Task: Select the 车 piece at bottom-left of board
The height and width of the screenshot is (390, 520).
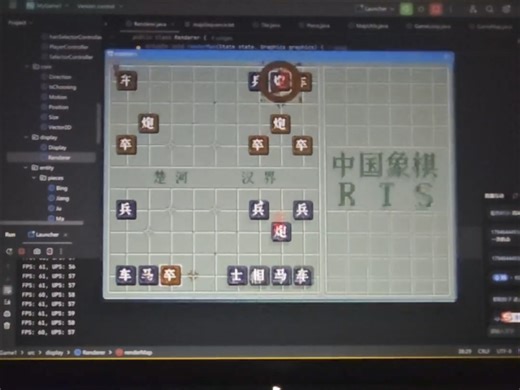Action: click(x=126, y=275)
